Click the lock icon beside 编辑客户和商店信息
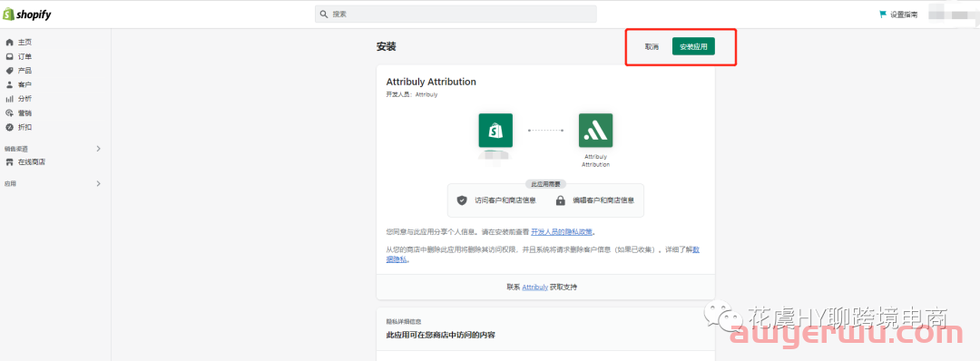This screenshot has height=361, width=980. [561, 200]
